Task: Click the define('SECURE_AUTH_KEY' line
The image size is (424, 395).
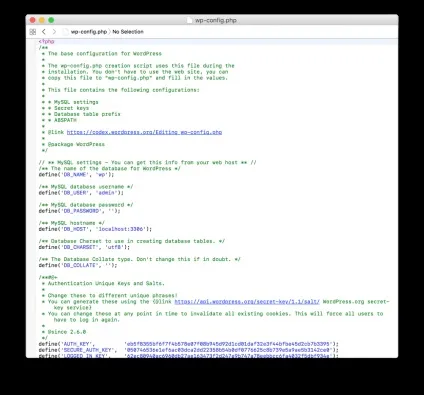Action: [189, 350]
